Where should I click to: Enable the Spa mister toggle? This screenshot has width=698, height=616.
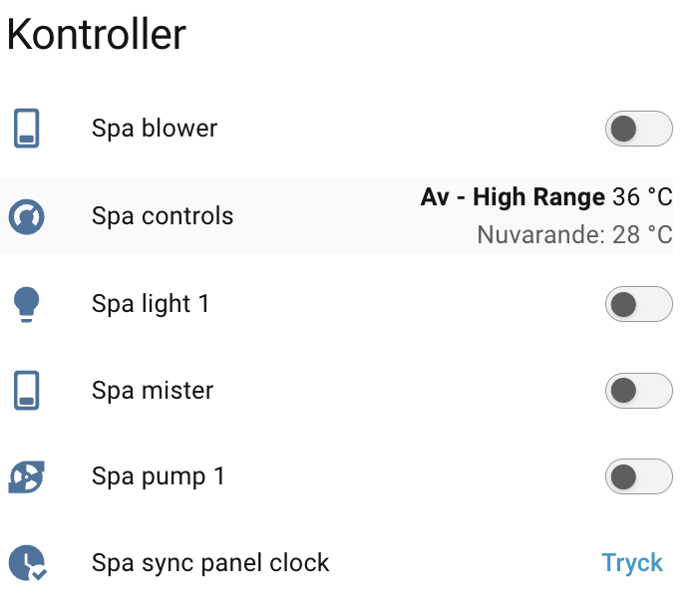(x=639, y=391)
